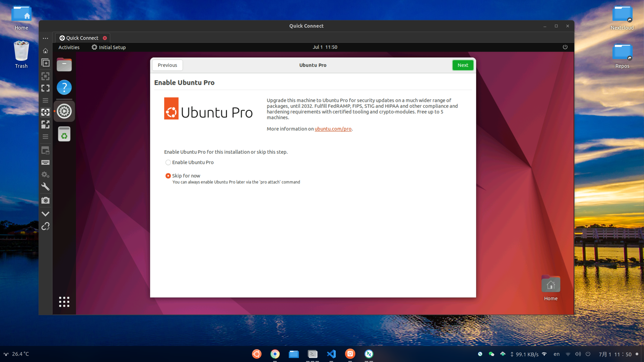Image resolution: width=644 pixels, height=362 pixels.
Task: Open the Files app in remote dock
Action: coord(64,65)
